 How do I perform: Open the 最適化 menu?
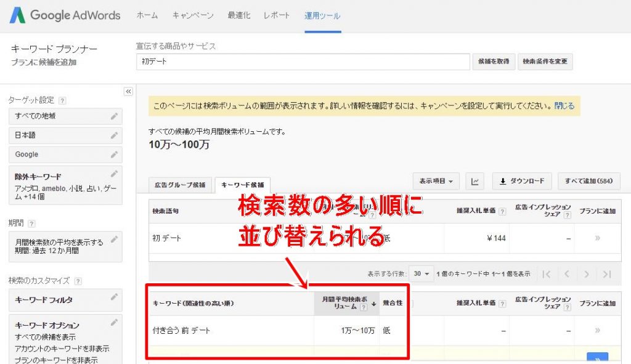point(239,15)
